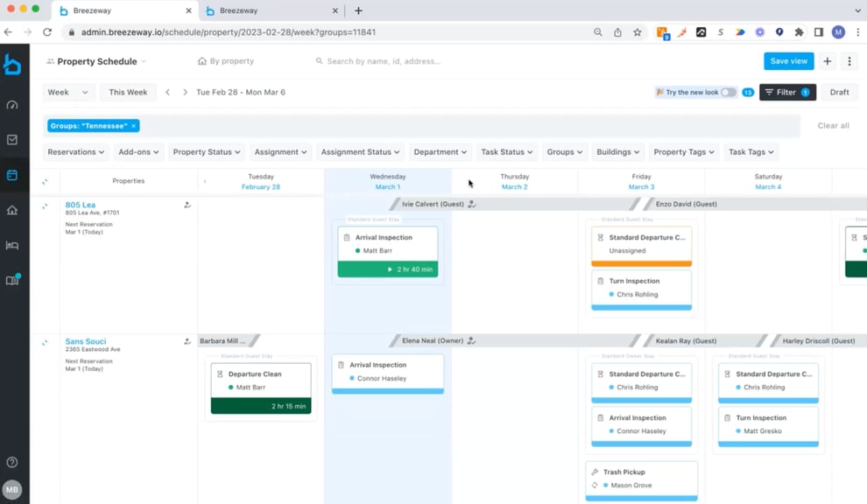
Task: Click the Save view button
Action: coord(788,61)
